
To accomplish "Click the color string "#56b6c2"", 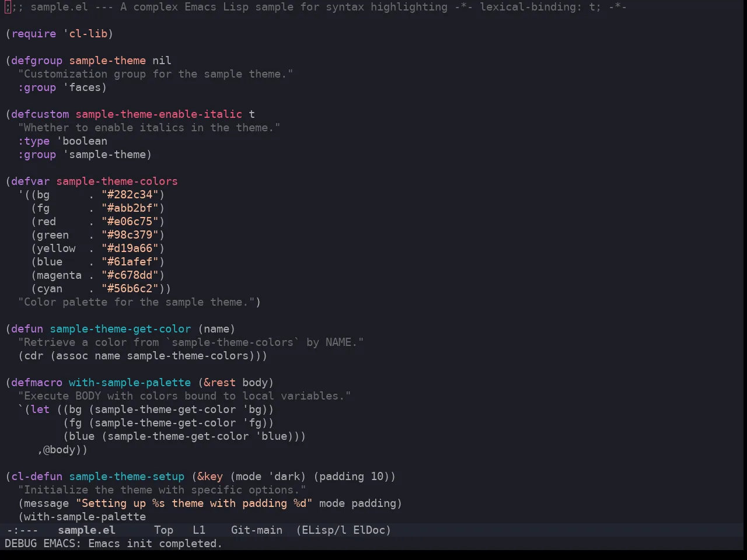I will (x=130, y=289).
